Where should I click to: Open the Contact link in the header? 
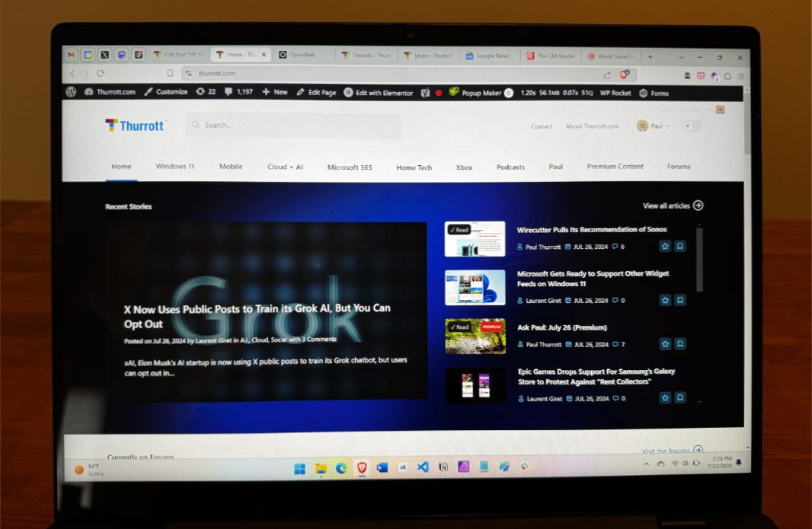point(541,126)
